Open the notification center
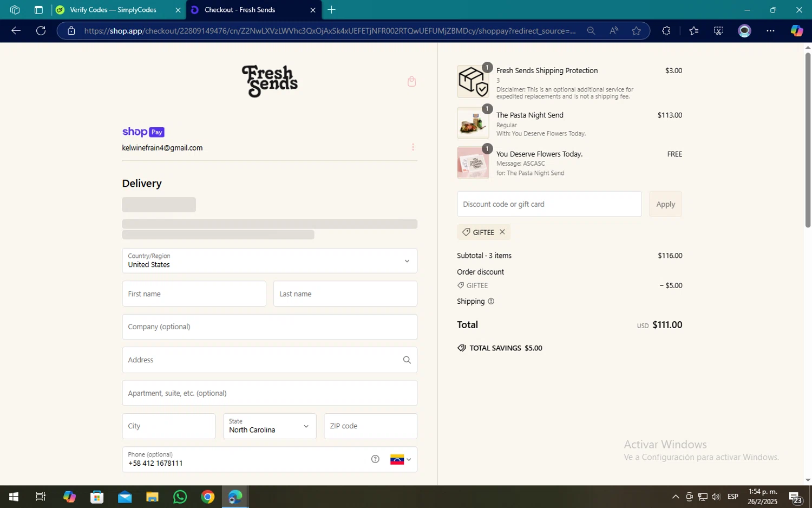This screenshot has width=812, height=508. [795, 497]
